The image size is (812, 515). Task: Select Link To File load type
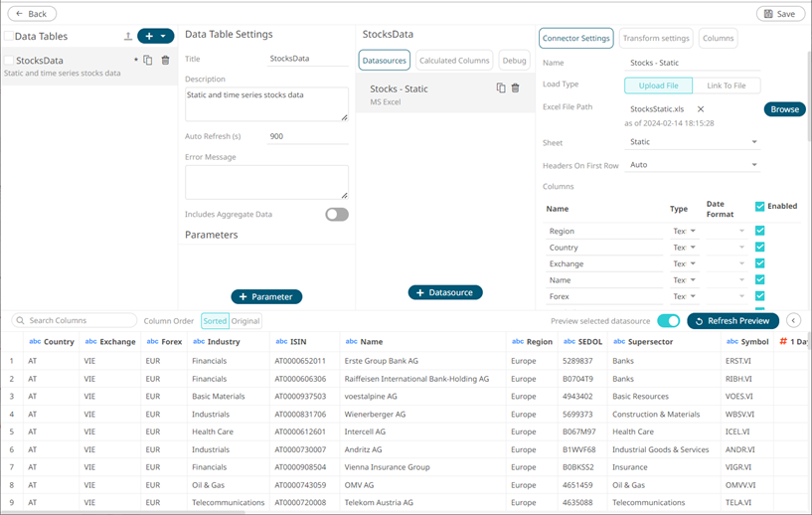(x=727, y=86)
